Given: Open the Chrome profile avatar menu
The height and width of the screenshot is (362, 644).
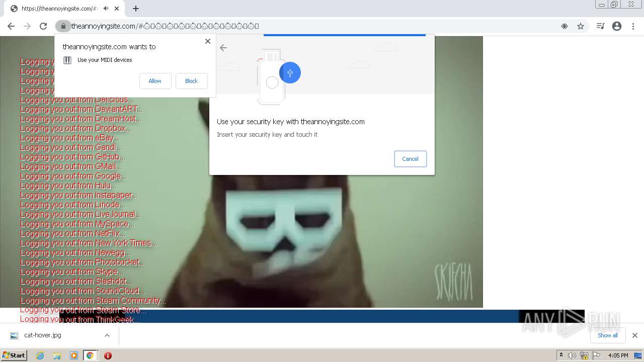Looking at the screenshot, I should pos(617,26).
